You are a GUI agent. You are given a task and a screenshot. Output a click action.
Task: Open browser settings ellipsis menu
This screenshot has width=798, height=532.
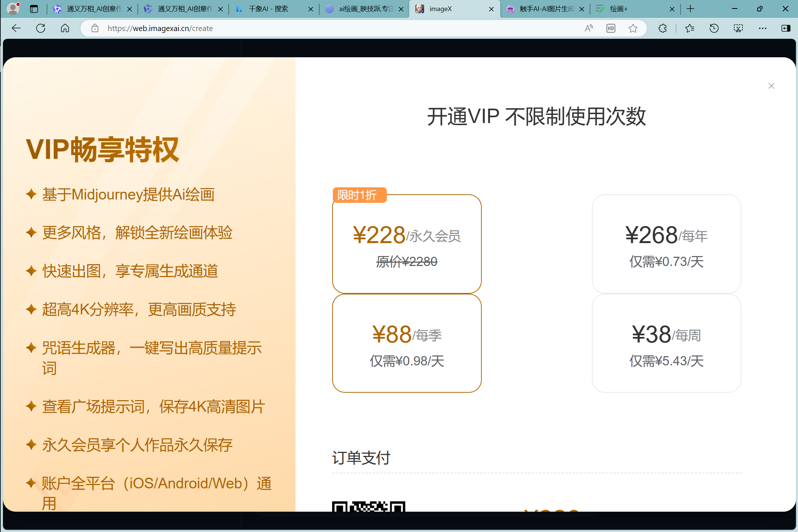point(763,28)
